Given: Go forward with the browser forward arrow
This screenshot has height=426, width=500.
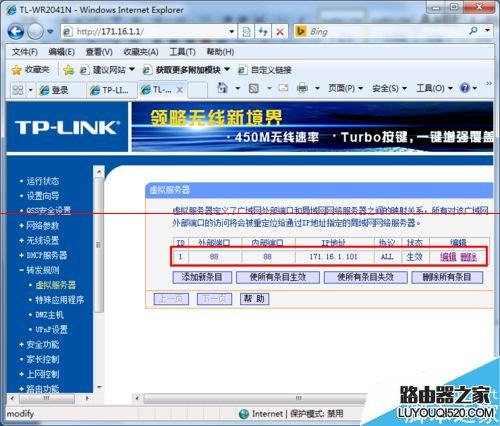Looking at the screenshot, I should pos(35,32).
